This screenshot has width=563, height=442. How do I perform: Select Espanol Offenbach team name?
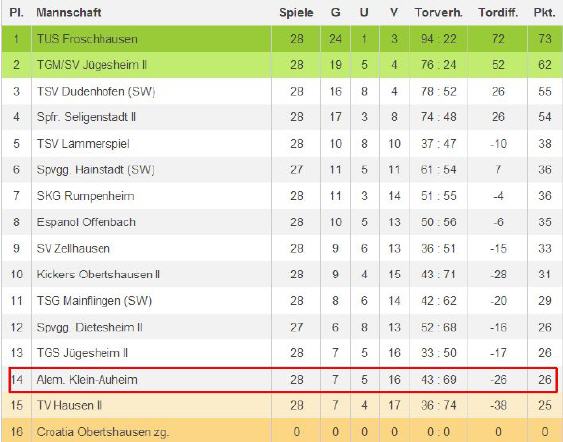click(86, 222)
